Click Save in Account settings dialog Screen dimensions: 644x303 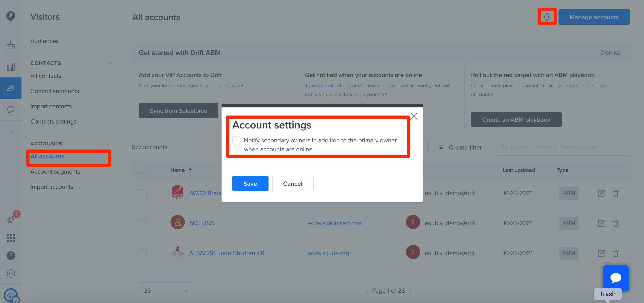pyautogui.click(x=250, y=184)
